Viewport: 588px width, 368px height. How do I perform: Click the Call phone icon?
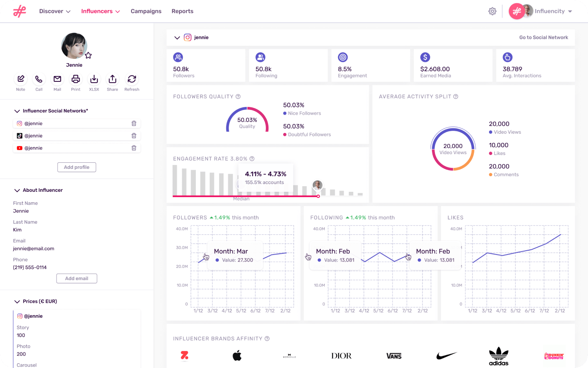coord(39,79)
